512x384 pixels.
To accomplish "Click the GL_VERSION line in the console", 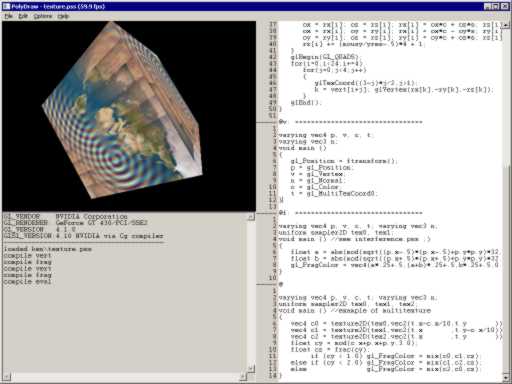I will coord(39,229).
